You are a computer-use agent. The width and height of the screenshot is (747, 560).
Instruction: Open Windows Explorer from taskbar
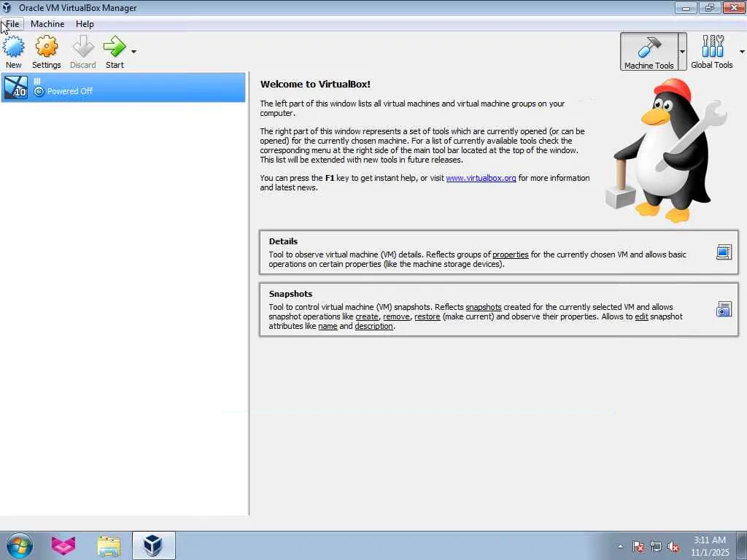pyautogui.click(x=109, y=545)
